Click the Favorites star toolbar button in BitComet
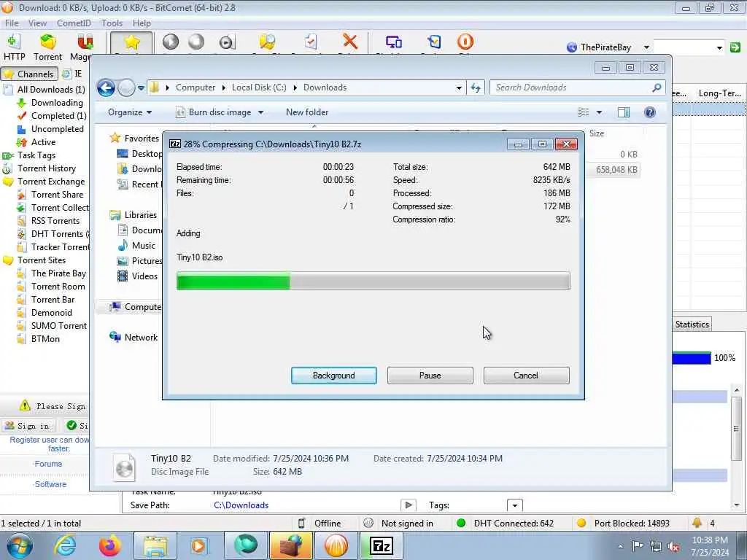The width and height of the screenshot is (747, 560). tap(131, 43)
